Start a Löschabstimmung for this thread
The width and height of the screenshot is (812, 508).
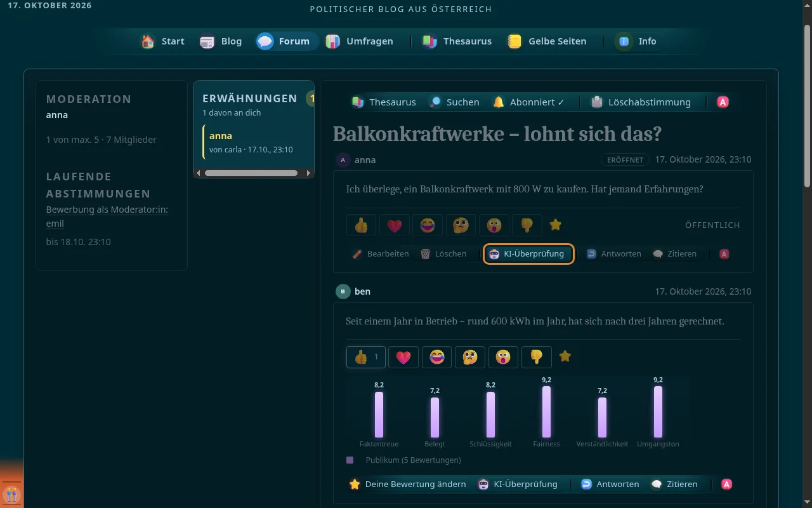(x=640, y=102)
